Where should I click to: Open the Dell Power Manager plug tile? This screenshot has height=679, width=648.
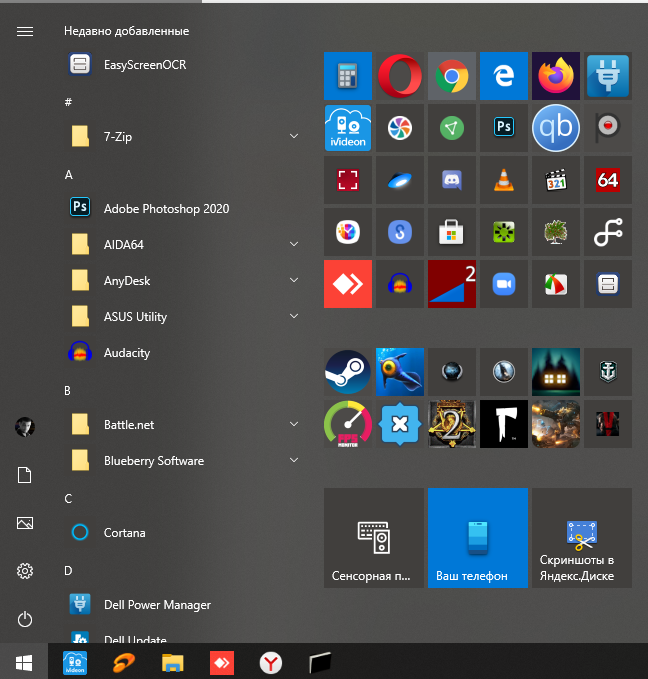coord(608,76)
